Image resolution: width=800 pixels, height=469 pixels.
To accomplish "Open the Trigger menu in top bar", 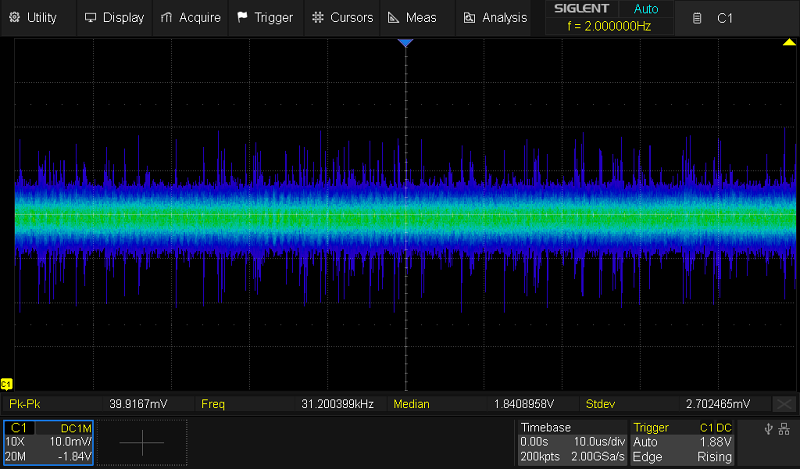I will point(265,17).
